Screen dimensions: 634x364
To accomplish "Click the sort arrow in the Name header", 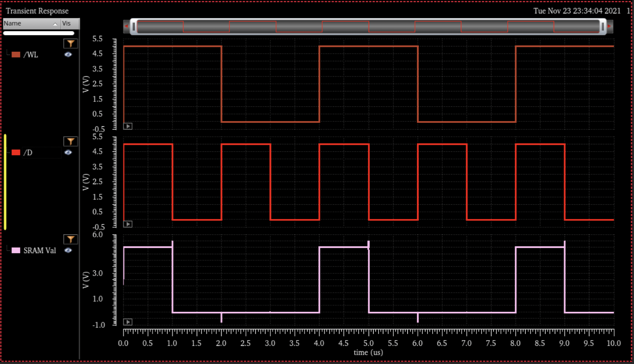I will click(55, 24).
